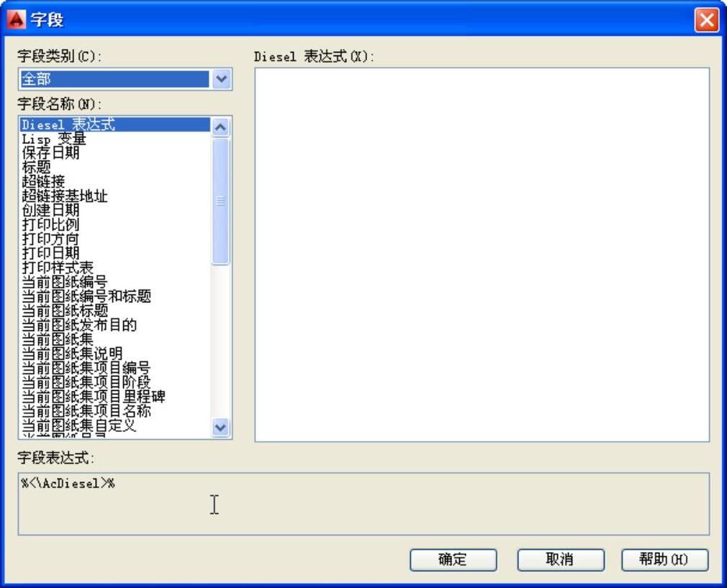Close the 字段 dialog window
The width and height of the screenshot is (727, 588).
[x=706, y=20]
